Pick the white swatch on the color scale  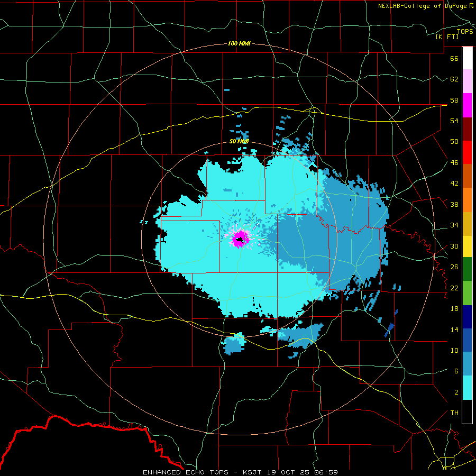(x=467, y=58)
